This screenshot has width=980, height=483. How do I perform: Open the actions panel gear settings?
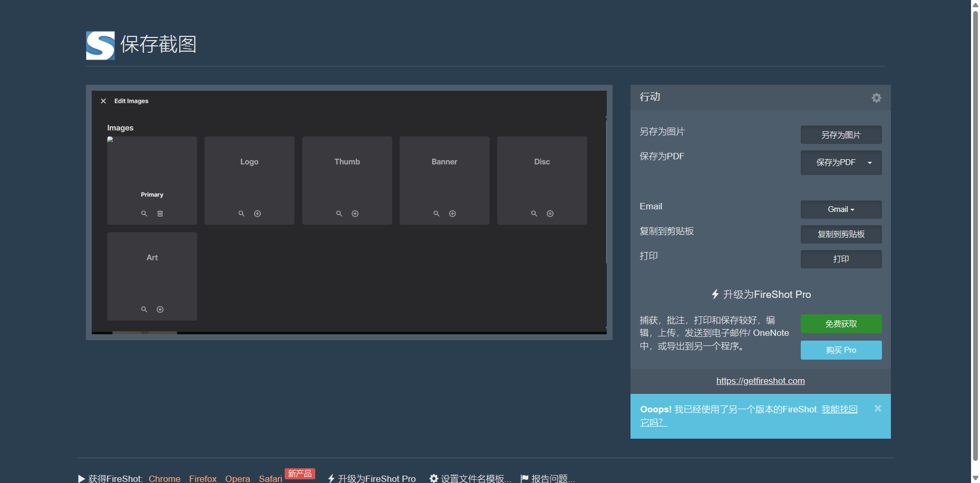(876, 98)
